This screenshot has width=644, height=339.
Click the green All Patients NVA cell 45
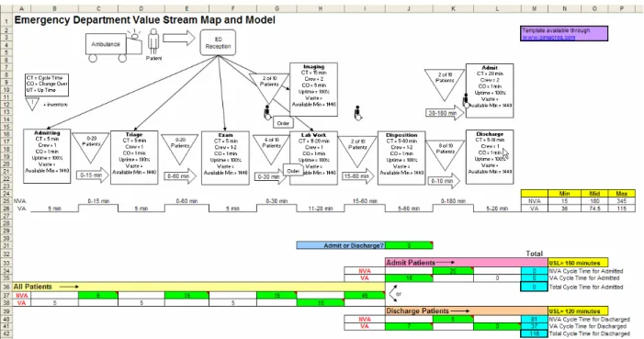pos(365,296)
